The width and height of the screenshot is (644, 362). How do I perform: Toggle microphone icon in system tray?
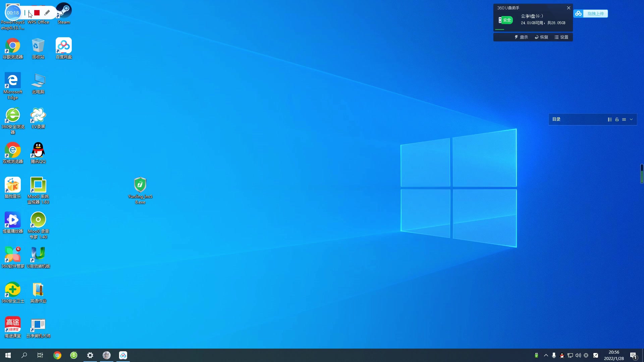pyautogui.click(x=554, y=355)
